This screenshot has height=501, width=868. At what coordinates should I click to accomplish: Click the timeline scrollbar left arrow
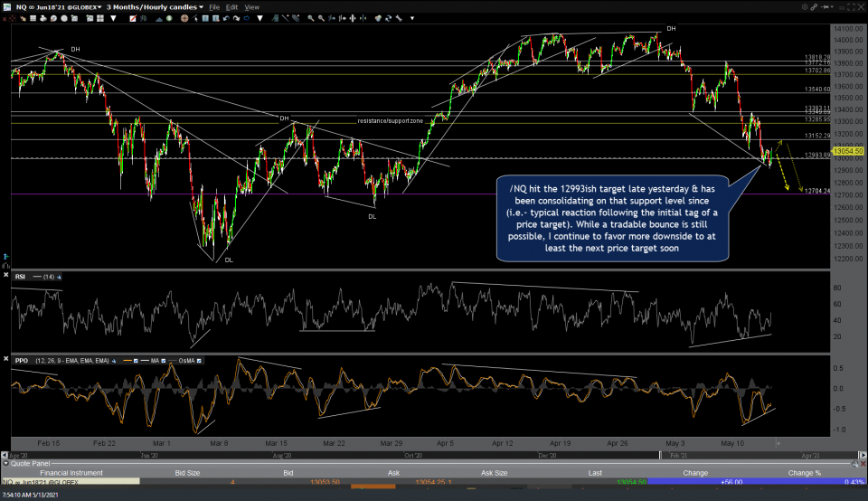click(5, 455)
